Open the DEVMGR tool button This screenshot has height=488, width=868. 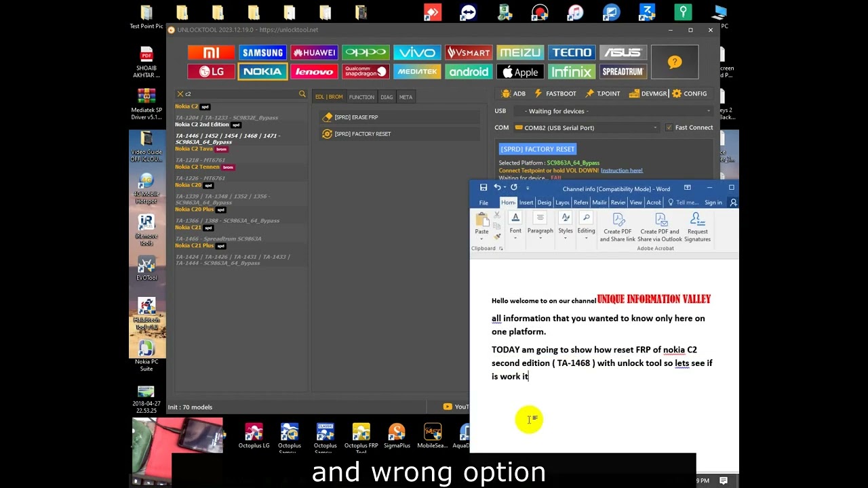[x=648, y=94]
